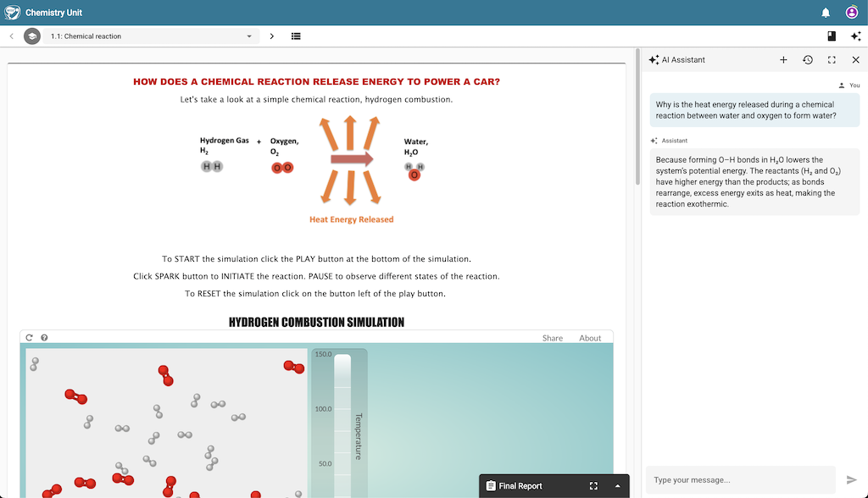Click the Share link in simulation
868x498 pixels.
click(552, 338)
